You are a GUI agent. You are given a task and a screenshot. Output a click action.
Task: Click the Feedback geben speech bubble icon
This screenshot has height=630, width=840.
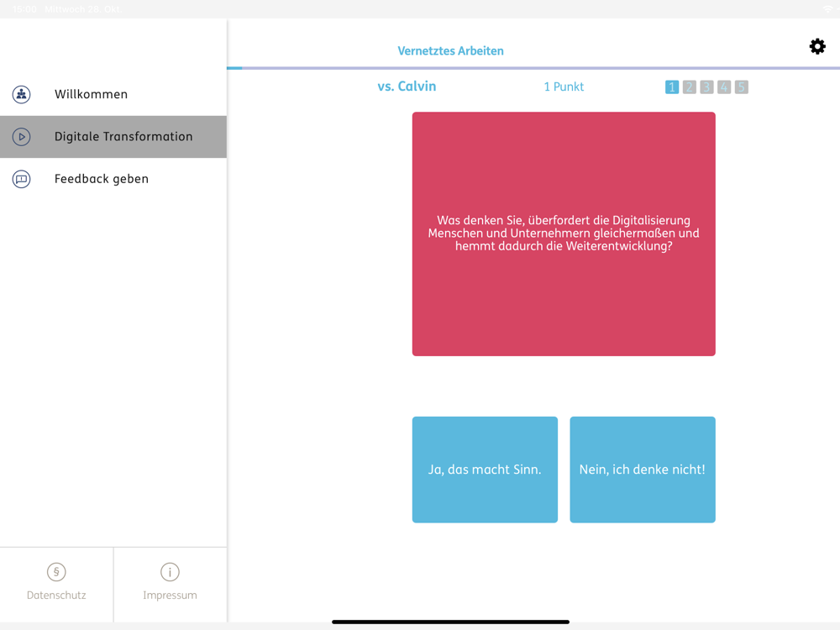[x=22, y=179]
